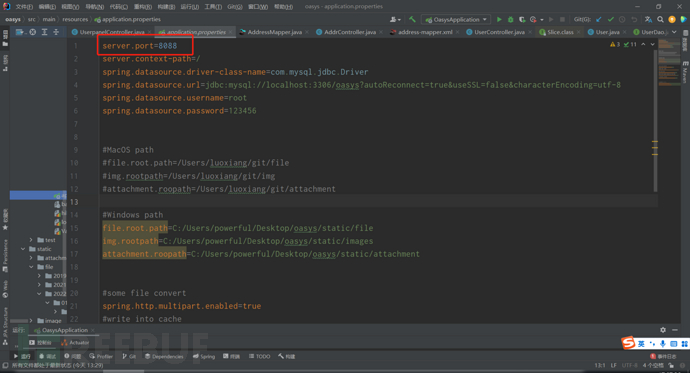Start debug via the bug icon
Viewport: 690px width, 373px height.
click(510, 19)
